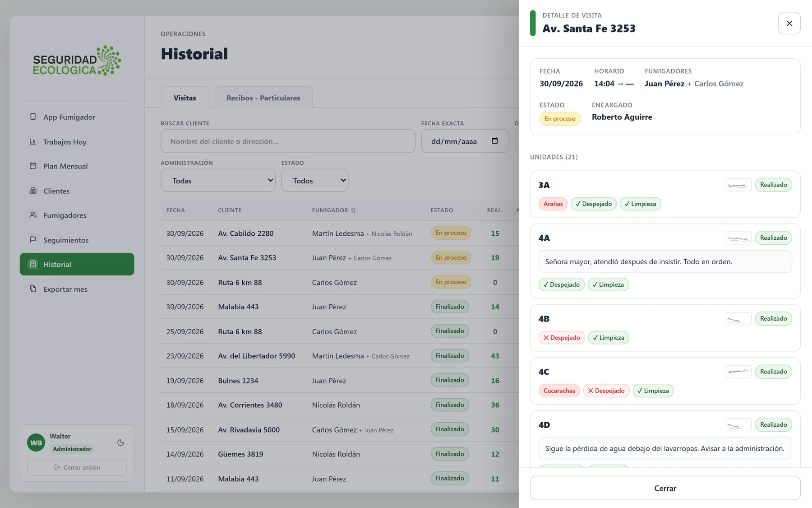Click the Trabajos Hoy chart icon
812x508 pixels.
click(33, 141)
